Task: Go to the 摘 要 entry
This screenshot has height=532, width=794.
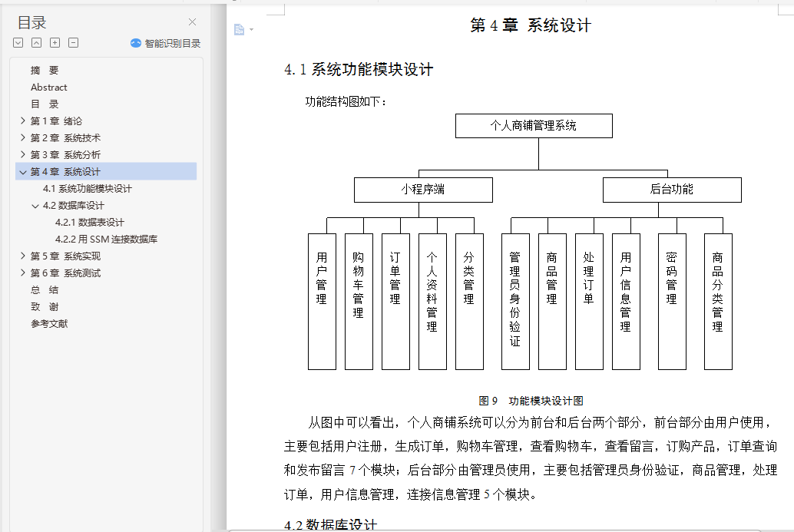Action: [x=45, y=71]
